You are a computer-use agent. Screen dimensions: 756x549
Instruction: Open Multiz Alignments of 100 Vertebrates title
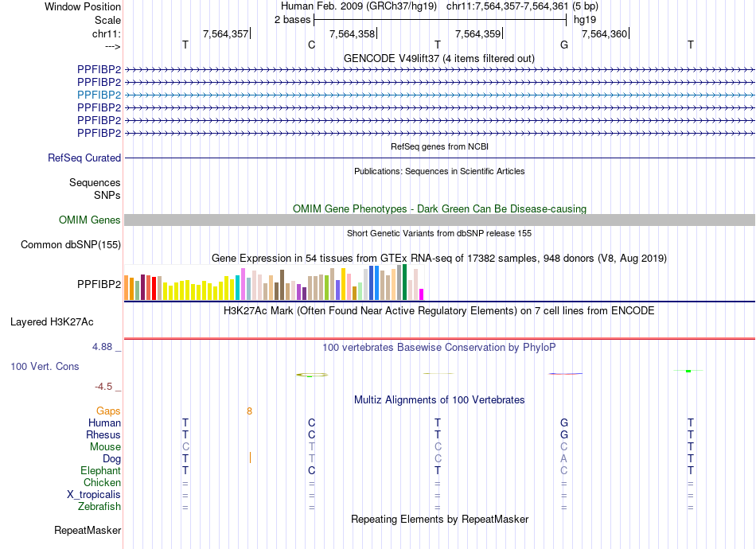[x=439, y=400]
